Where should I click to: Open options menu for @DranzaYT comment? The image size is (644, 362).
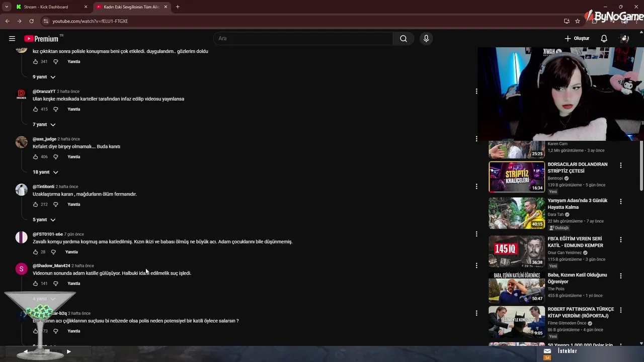click(476, 92)
